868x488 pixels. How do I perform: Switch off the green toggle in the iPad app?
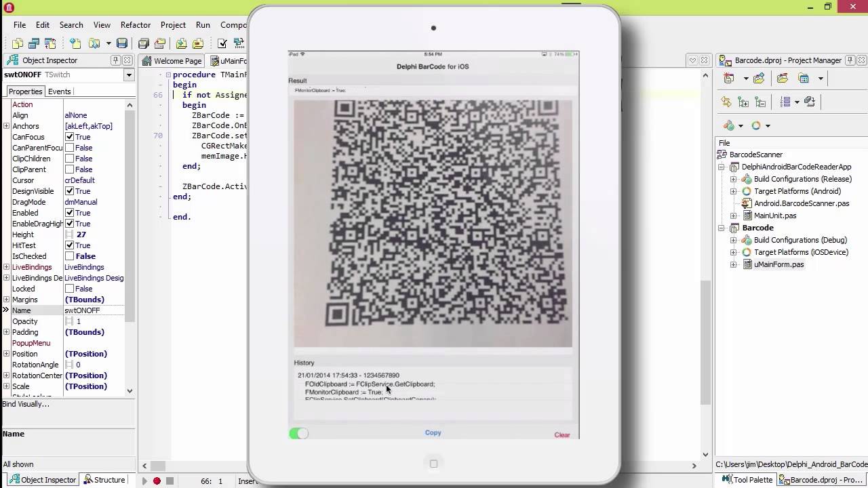pyautogui.click(x=298, y=434)
